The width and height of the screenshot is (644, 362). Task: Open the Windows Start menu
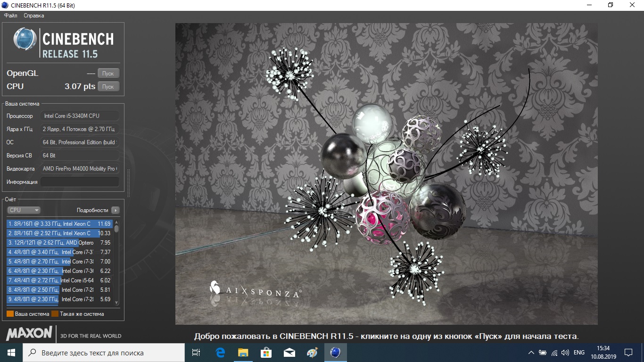click(11, 353)
